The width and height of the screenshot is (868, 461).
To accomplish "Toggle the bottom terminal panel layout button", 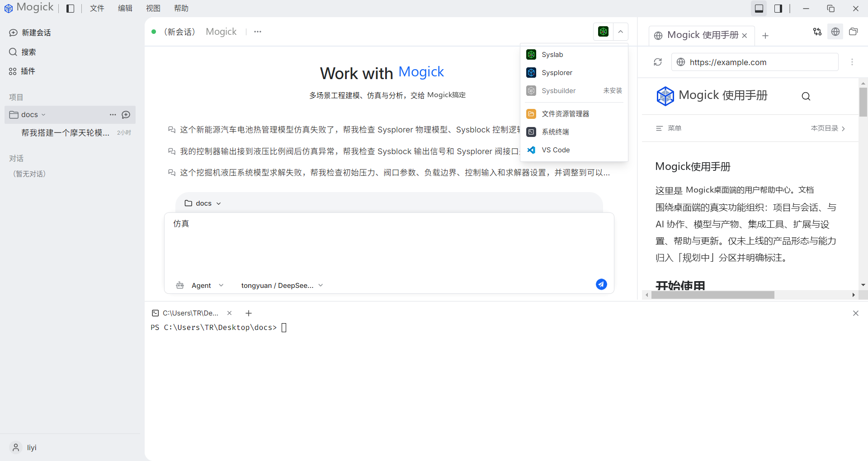I will click(x=759, y=9).
